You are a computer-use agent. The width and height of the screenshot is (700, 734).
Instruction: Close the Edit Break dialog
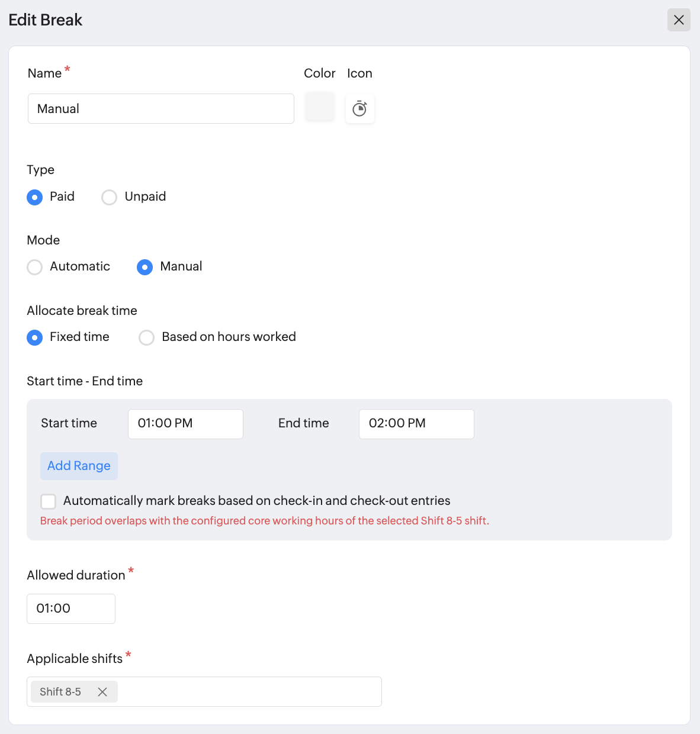click(x=679, y=20)
